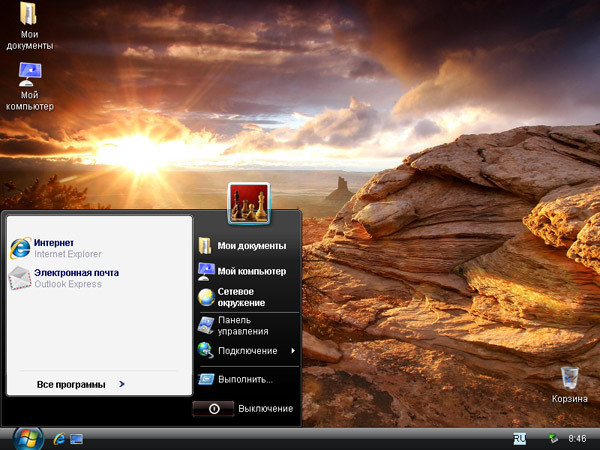Launch Internet Explorer from Quick Launch

click(59, 439)
